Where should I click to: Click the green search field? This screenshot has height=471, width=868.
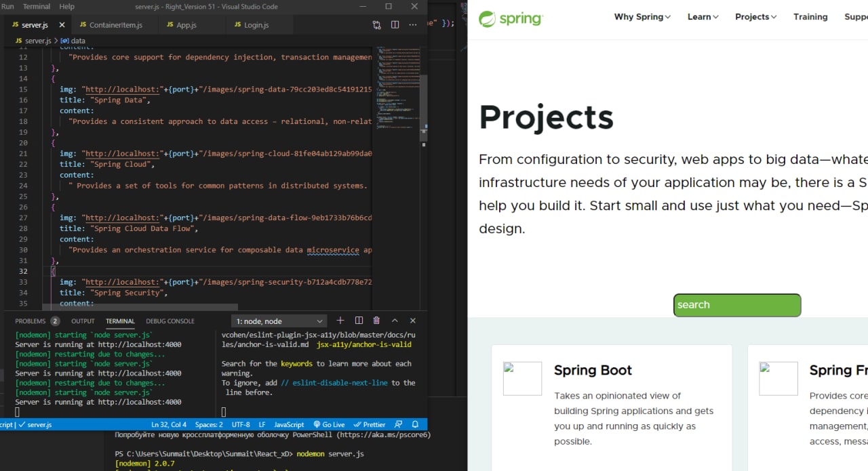(737, 305)
